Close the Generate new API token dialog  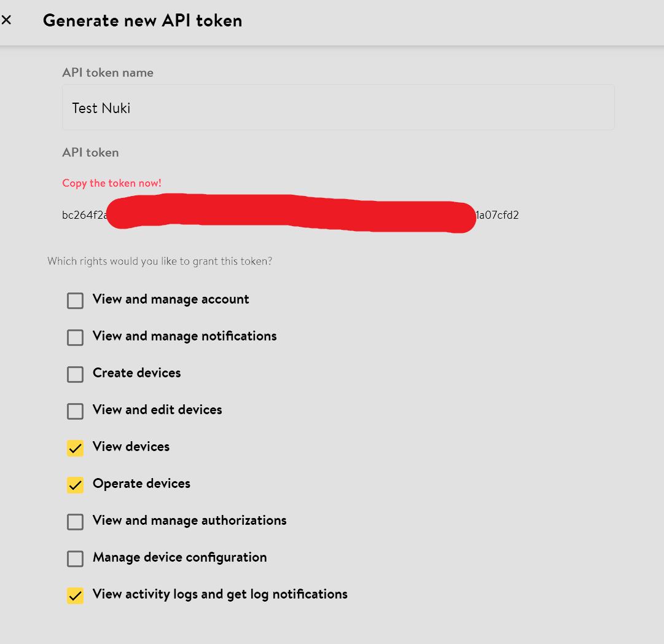pos(7,20)
